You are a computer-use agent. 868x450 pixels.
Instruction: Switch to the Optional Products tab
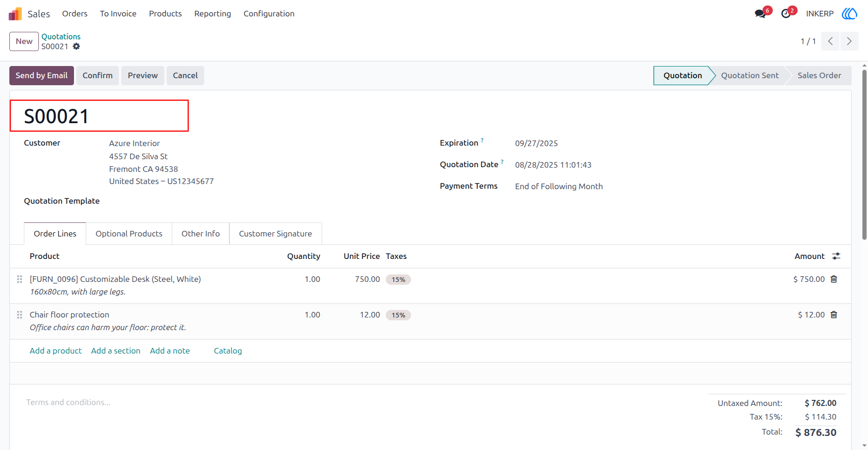pyautogui.click(x=129, y=234)
